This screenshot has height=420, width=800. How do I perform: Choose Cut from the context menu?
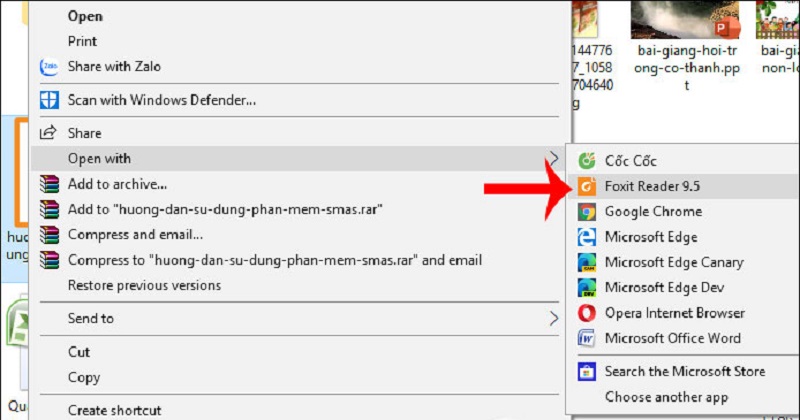click(x=300, y=352)
